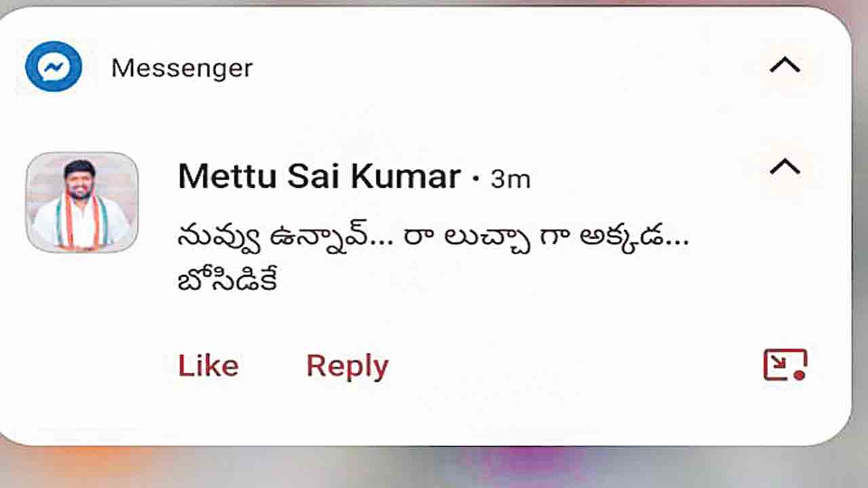Click Like on the message
868x488 pixels.
point(208,365)
